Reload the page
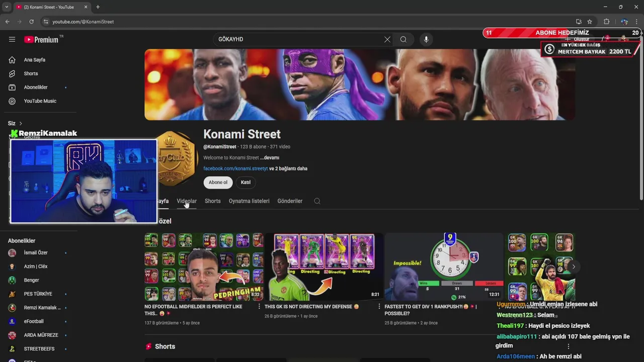The height and width of the screenshot is (362, 644). (31, 22)
